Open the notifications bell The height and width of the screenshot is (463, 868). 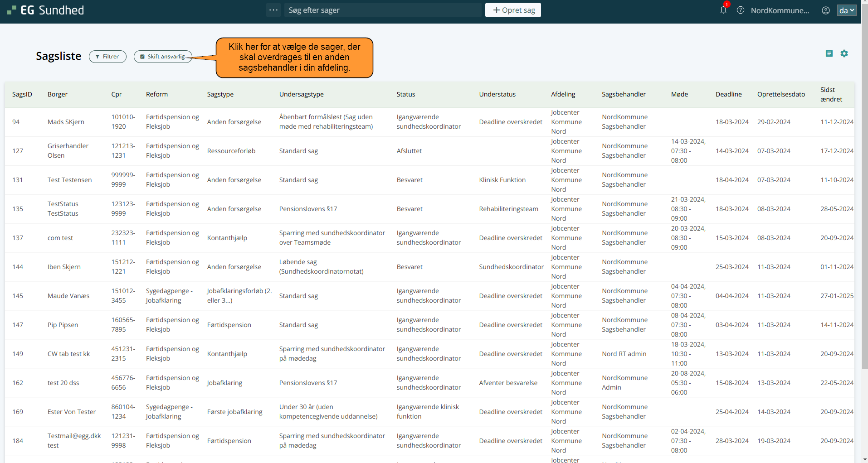click(723, 10)
